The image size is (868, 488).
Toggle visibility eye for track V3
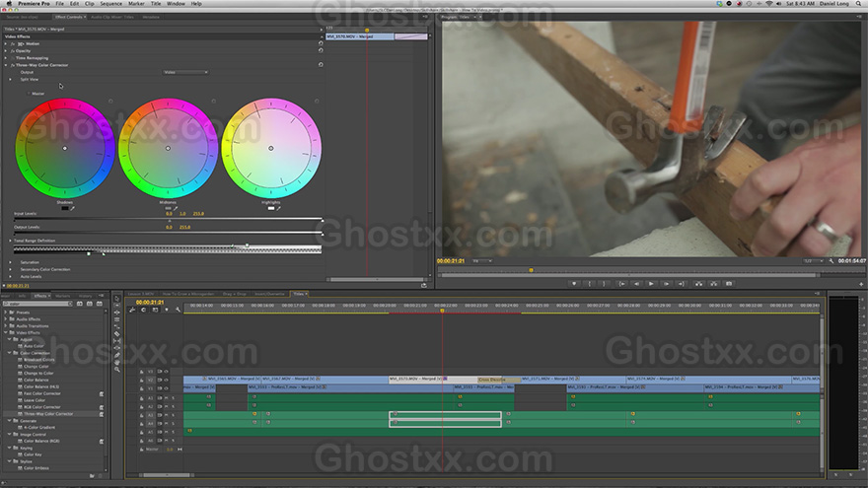click(x=166, y=372)
